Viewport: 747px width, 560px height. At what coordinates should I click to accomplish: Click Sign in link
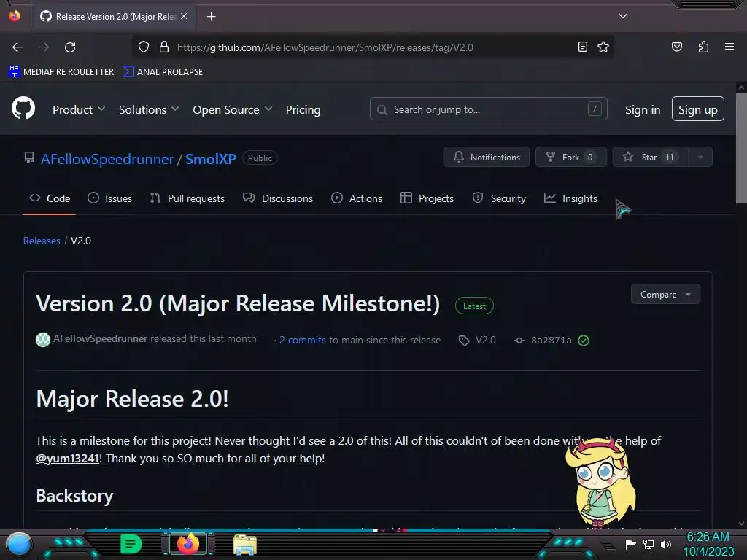pos(643,109)
